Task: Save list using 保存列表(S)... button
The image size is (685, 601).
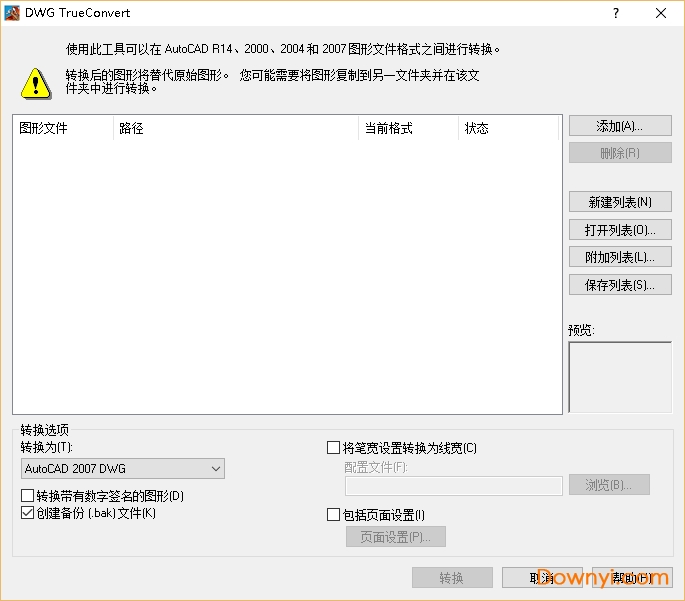Action: [x=619, y=285]
